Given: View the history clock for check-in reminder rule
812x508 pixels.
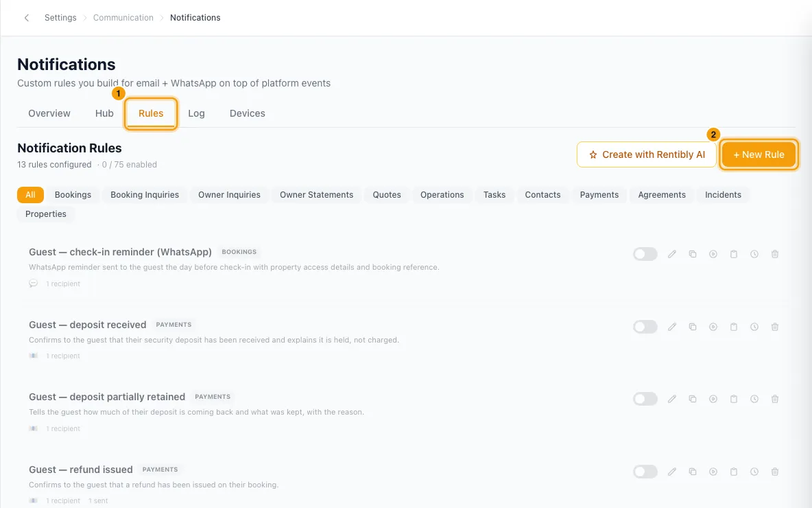Looking at the screenshot, I should click(754, 254).
